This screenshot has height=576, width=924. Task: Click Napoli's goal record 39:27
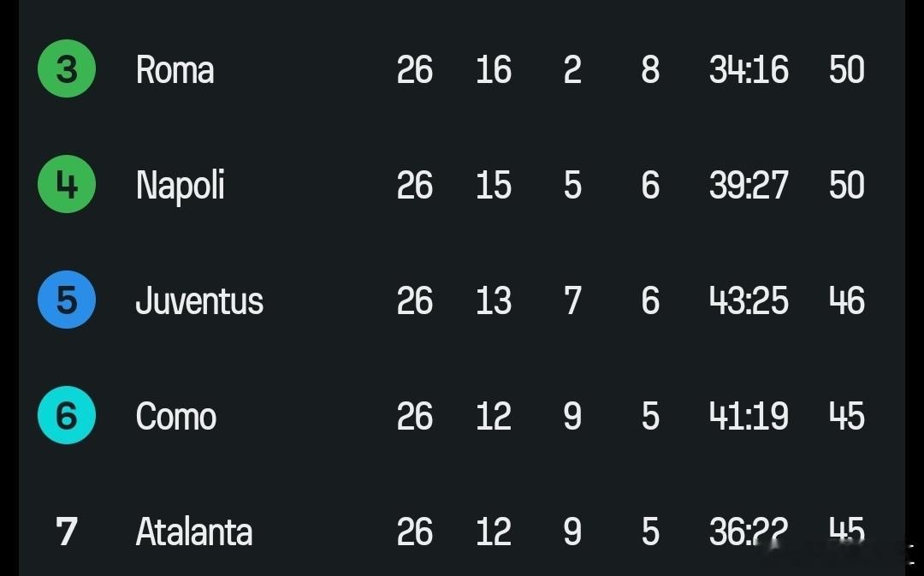[x=749, y=186]
